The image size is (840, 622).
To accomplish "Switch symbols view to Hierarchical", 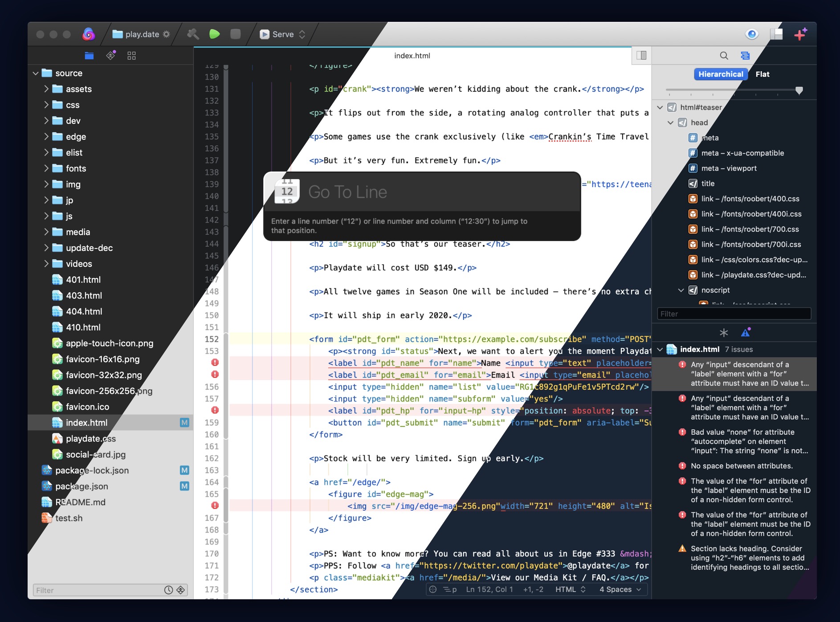I will click(721, 74).
